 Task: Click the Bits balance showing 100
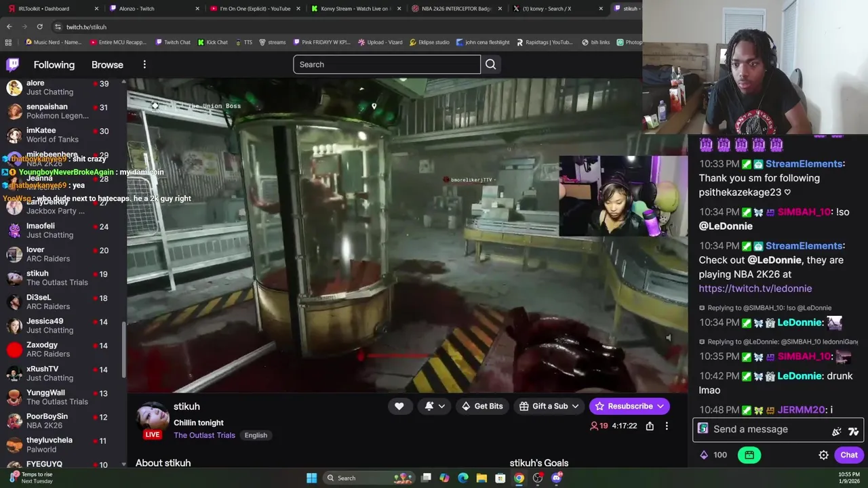(x=713, y=455)
